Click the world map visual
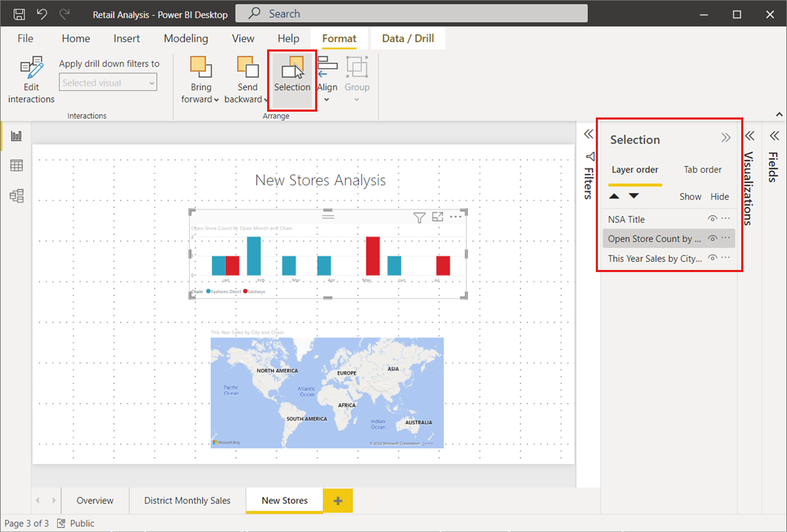 pos(327,392)
